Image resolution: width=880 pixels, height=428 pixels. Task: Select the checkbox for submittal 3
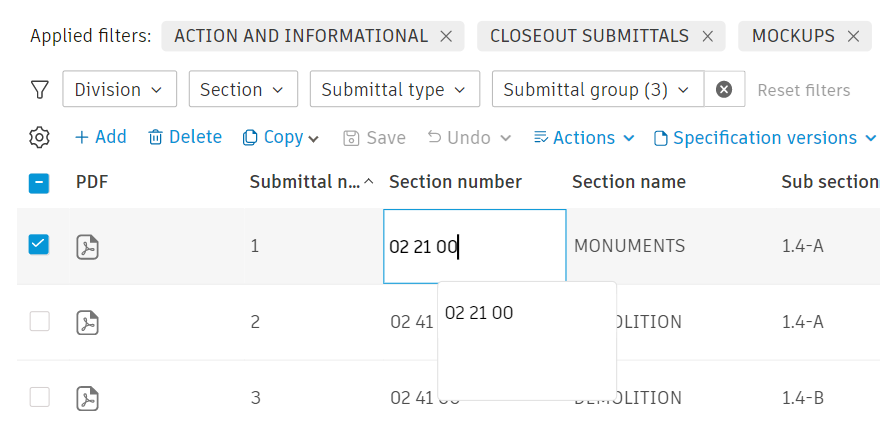pos(39,397)
